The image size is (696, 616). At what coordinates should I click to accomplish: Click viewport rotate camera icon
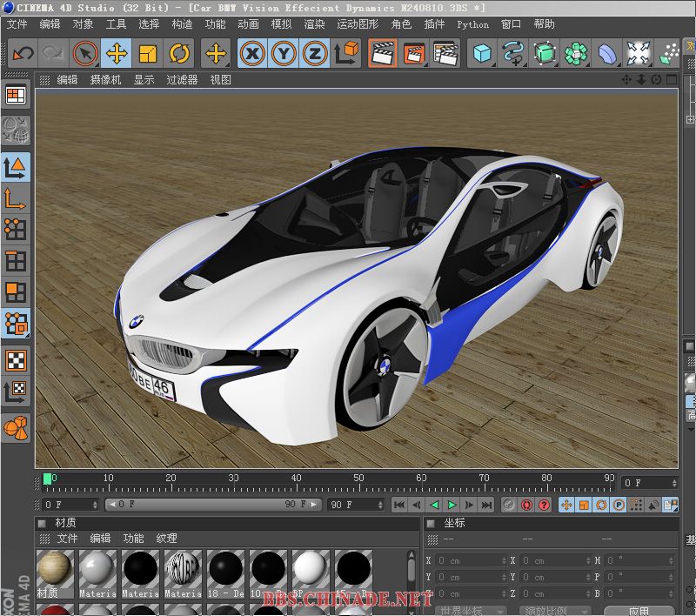[657, 80]
